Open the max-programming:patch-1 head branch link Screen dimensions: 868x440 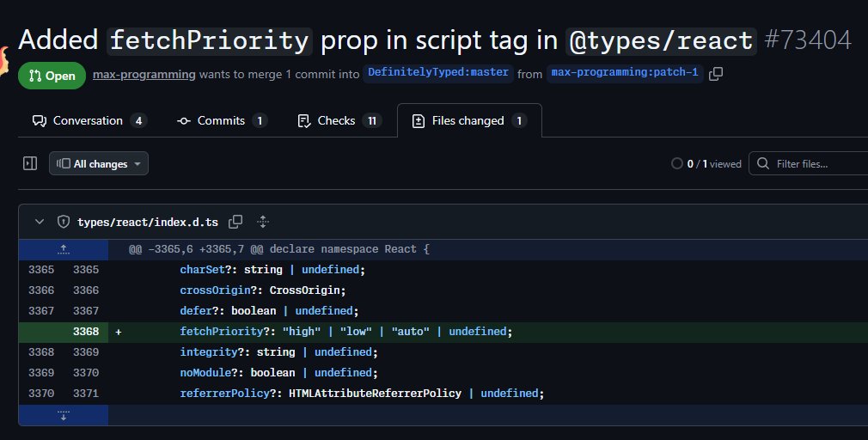tap(625, 72)
